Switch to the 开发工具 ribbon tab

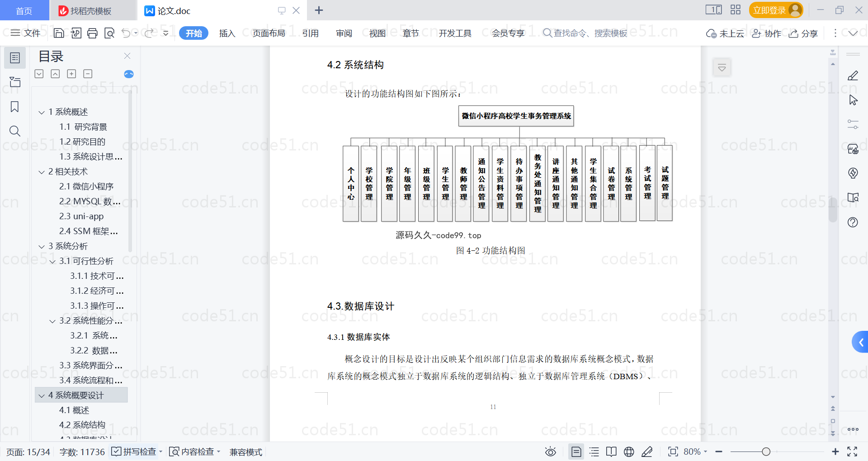pyautogui.click(x=455, y=33)
